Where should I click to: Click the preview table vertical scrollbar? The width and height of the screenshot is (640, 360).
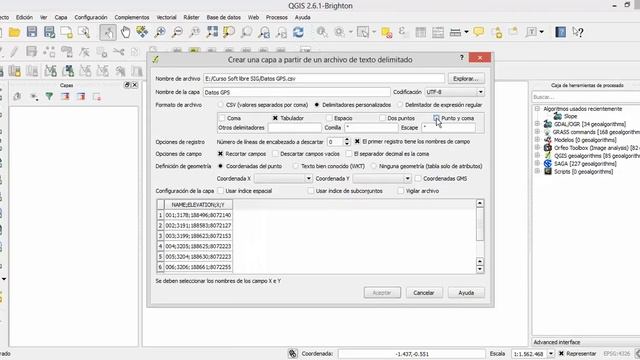coord(480,236)
